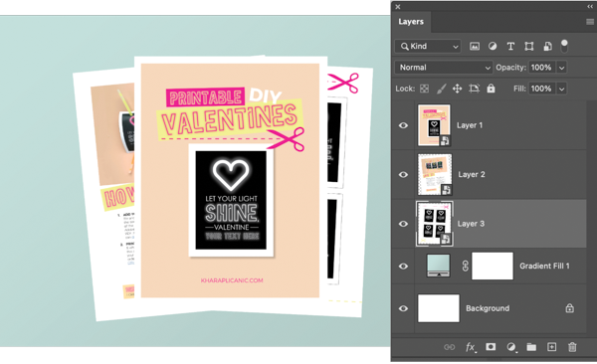
Task: Hide Gradient Fill 1 visibility eye
Action: click(x=403, y=266)
